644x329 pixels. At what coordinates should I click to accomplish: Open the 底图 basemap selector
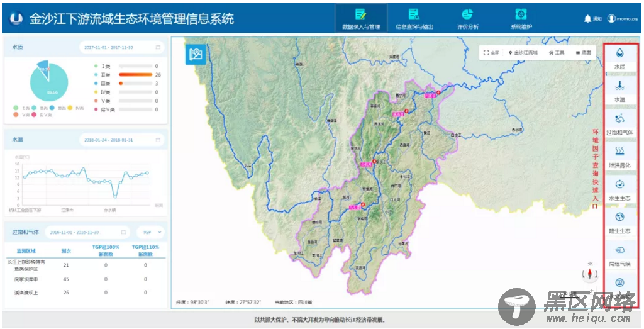coord(583,53)
